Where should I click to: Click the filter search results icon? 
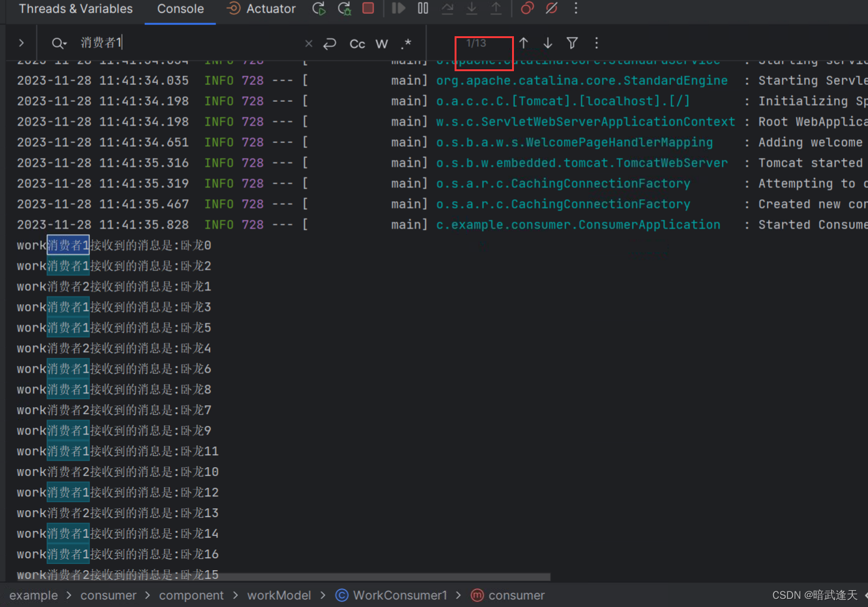(572, 43)
